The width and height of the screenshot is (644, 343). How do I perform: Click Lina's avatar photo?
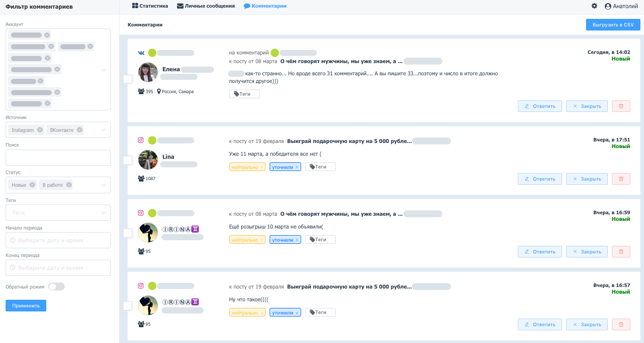click(148, 160)
